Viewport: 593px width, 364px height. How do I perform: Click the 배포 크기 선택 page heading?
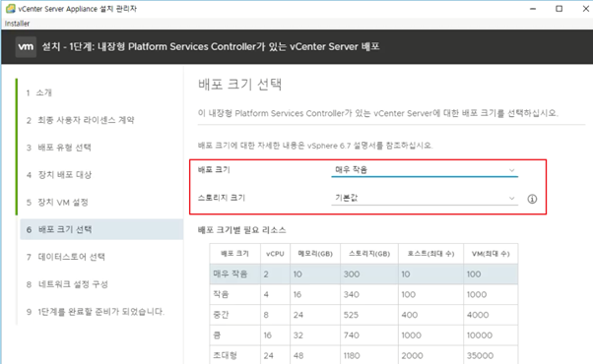tap(239, 85)
